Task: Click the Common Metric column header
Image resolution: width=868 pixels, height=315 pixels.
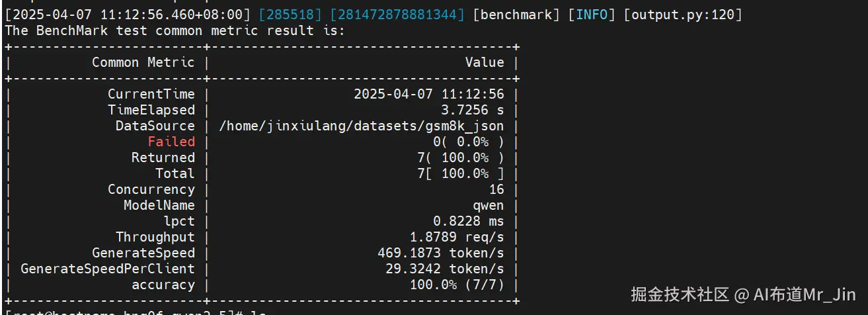Action: [x=143, y=62]
